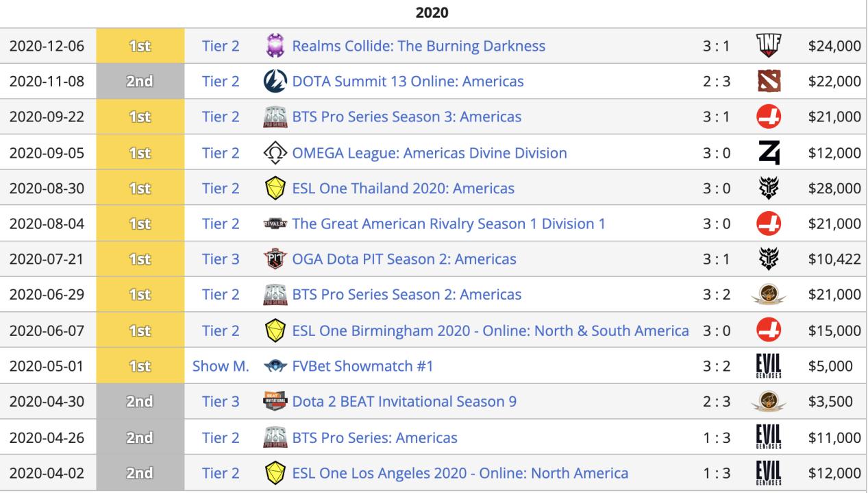The width and height of the screenshot is (868, 493).
Task: Open BTS Pro Series Season 3: Americas link
Action: (x=406, y=117)
